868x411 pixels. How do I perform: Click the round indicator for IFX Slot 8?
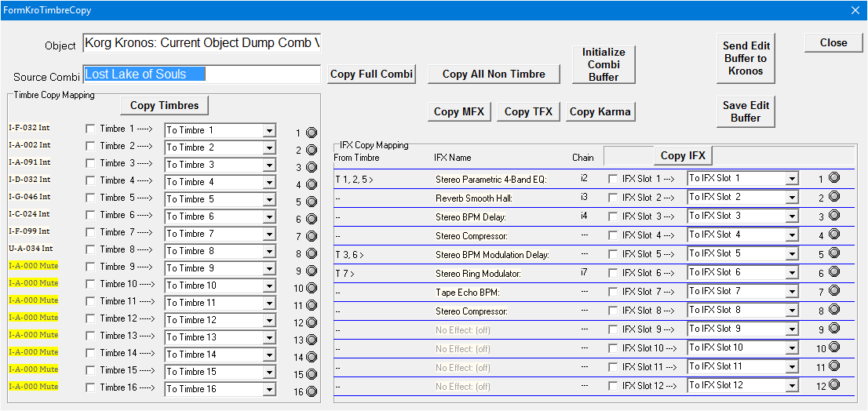point(834,309)
